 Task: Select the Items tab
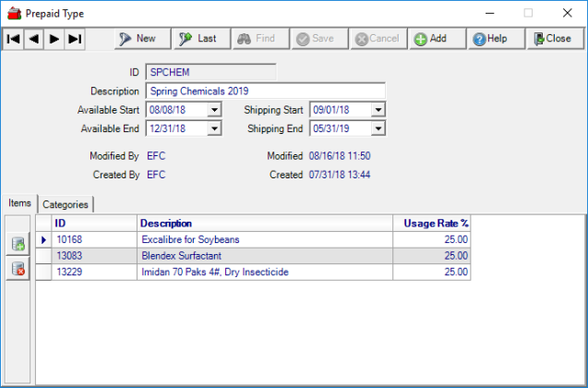(x=19, y=203)
